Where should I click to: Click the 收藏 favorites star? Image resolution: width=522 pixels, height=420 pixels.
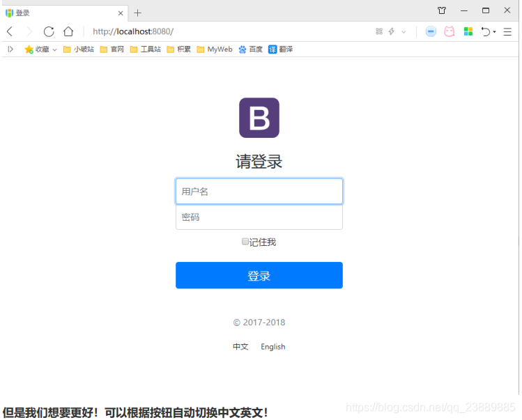[x=29, y=49]
